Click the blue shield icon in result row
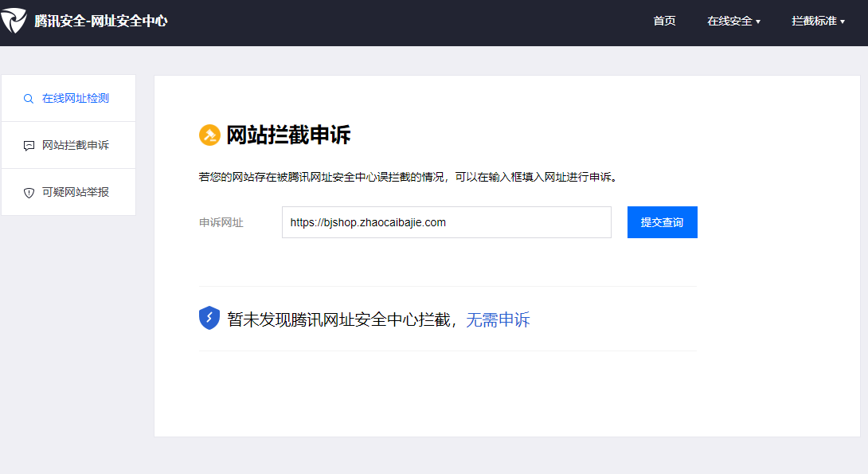The height and width of the screenshot is (474, 868). [x=209, y=318]
